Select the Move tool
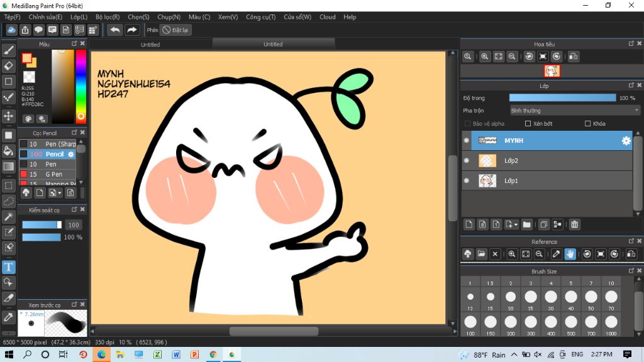Screen dimensions: 644x362 [9, 116]
